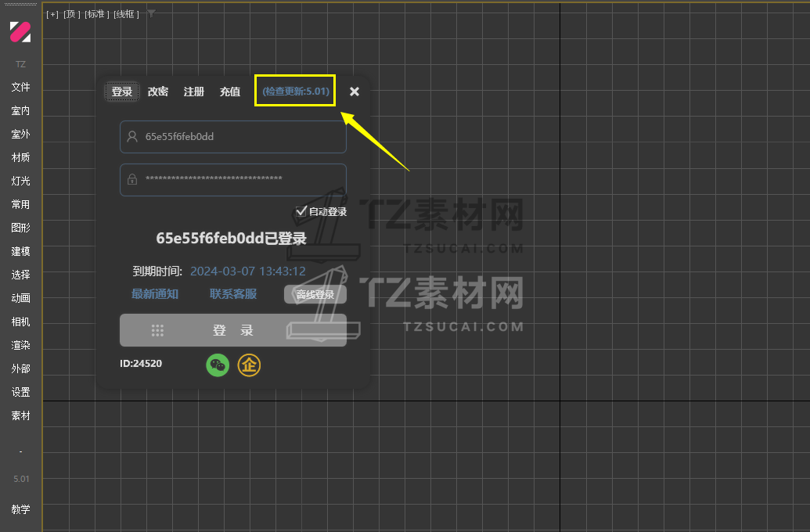The height and width of the screenshot is (532, 810).
Task: Click the 检查更新:5.01 link
Action: click(x=296, y=91)
